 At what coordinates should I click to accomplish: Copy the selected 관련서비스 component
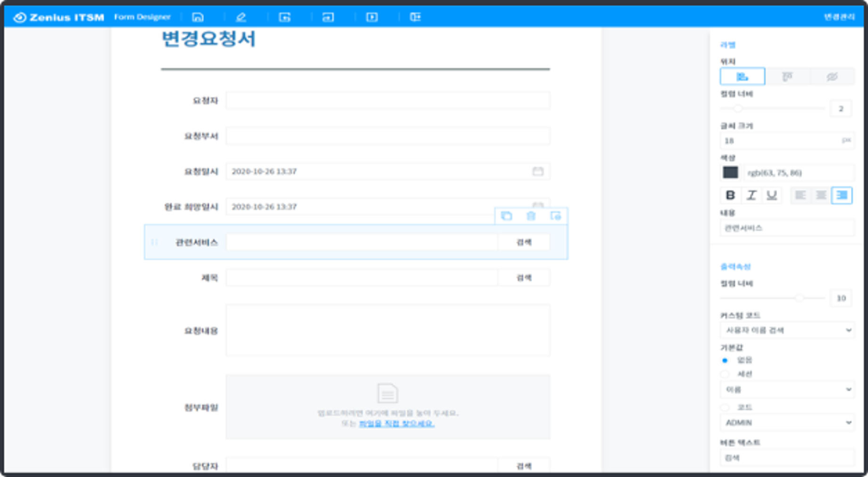(x=507, y=216)
